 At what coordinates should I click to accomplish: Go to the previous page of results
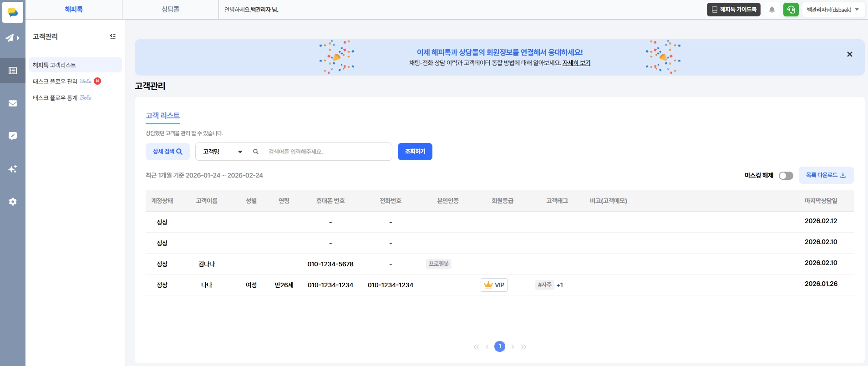[x=487, y=347]
